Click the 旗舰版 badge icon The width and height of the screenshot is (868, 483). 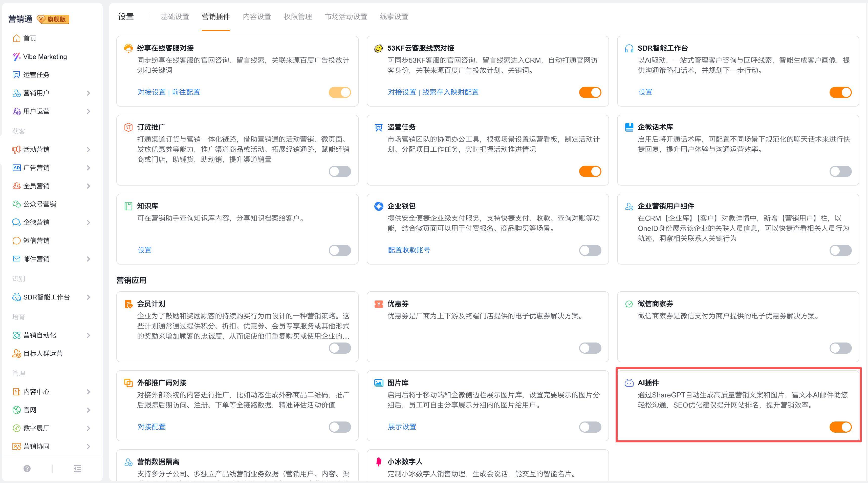[x=53, y=19]
